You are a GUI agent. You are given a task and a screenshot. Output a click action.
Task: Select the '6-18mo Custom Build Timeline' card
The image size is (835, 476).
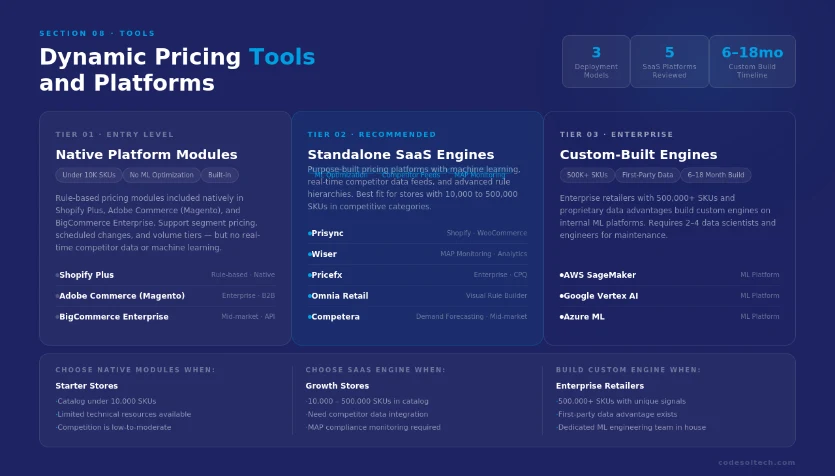(752, 61)
